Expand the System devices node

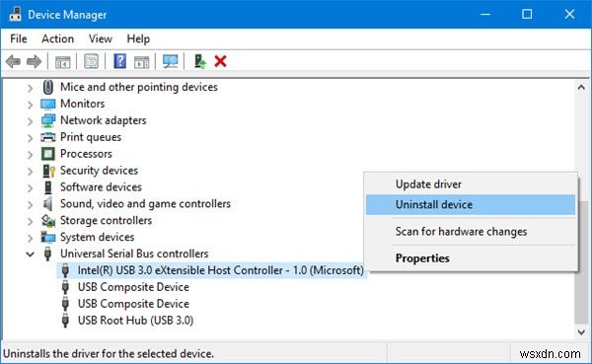30,238
